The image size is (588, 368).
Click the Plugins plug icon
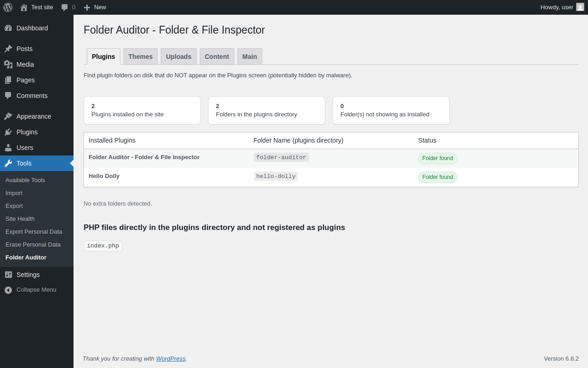(8, 132)
